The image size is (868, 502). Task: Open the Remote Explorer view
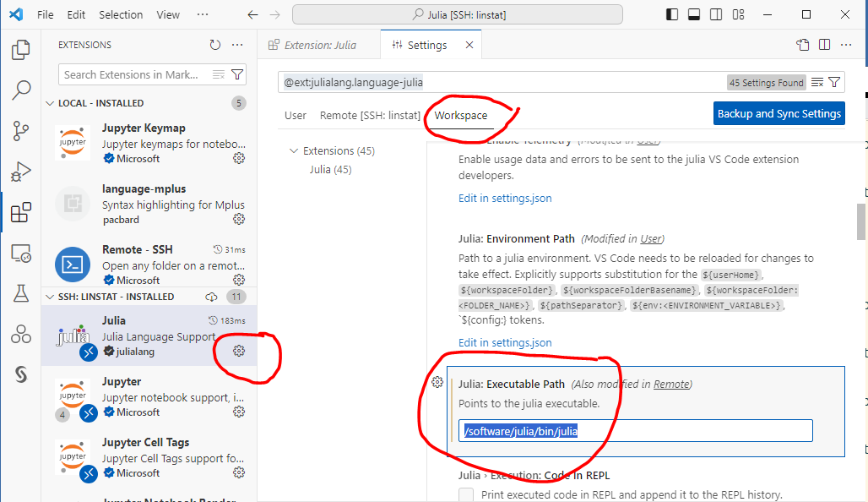point(21,254)
